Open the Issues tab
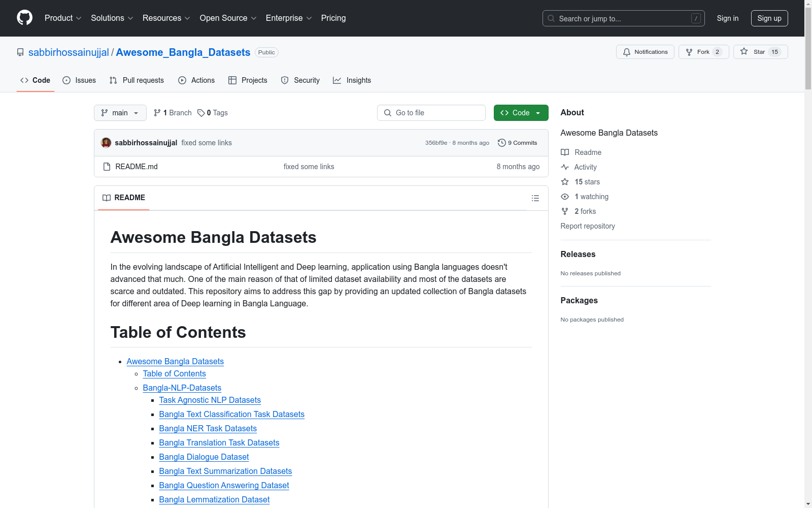This screenshot has height=508, width=812. click(x=79, y=80)
